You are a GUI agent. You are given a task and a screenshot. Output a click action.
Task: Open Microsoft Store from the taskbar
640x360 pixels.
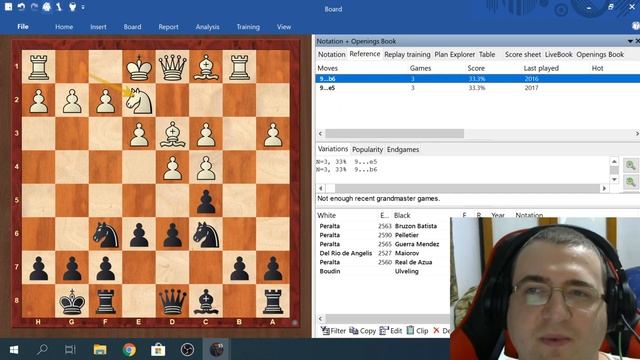158,350
